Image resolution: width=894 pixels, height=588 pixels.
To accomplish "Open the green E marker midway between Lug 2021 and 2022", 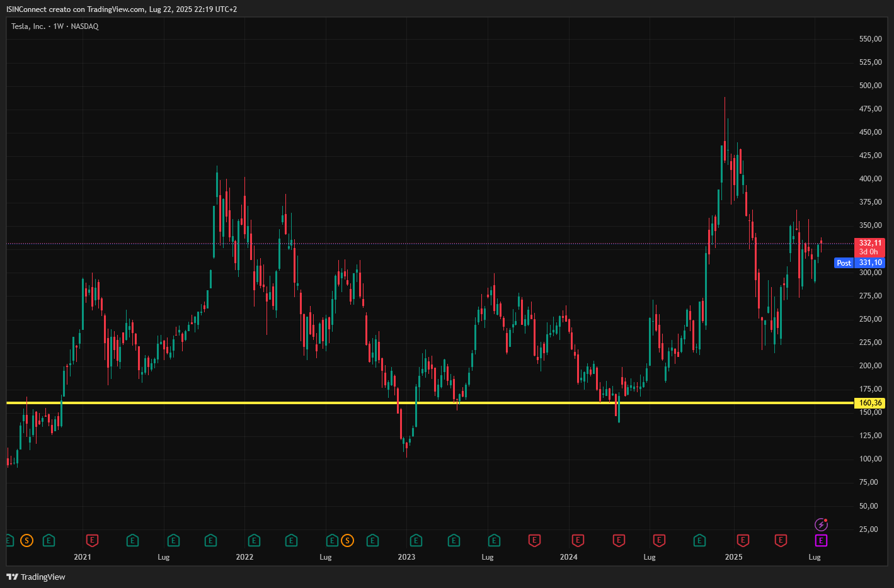I will coord(211,540).
